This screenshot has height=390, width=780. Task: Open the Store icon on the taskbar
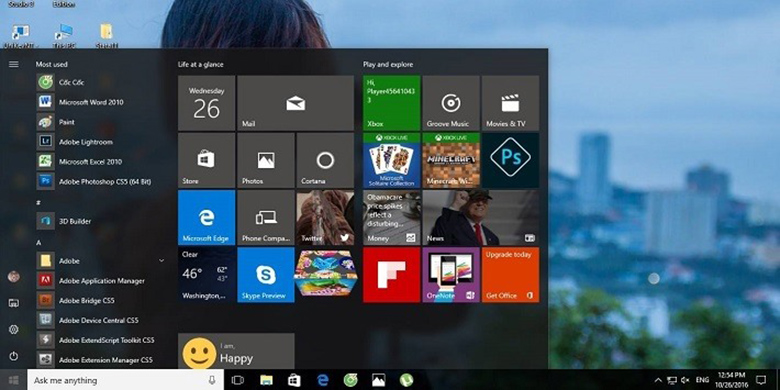click(294, 380)
